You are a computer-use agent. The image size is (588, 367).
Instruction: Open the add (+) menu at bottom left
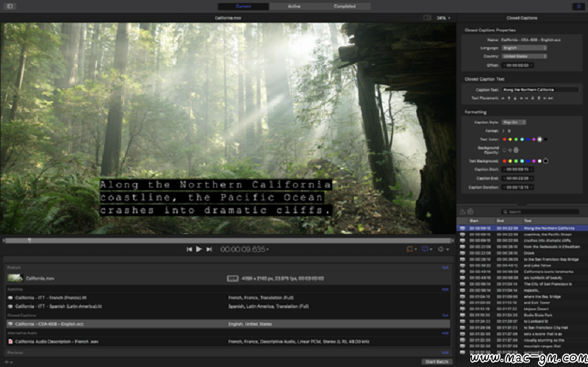(8, 362)
